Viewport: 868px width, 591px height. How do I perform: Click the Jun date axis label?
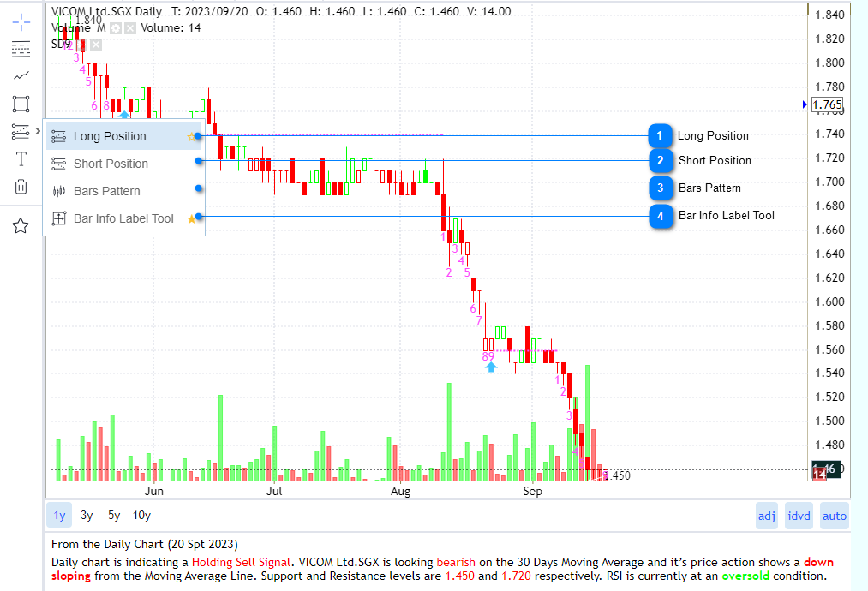pyautogui.click(x=154, y=491)
